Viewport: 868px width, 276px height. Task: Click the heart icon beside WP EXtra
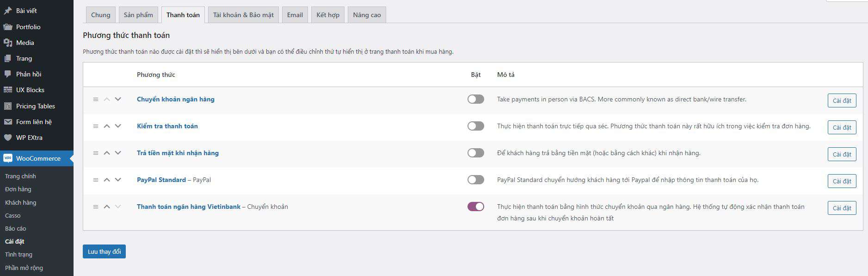click(x=8, y=138)
